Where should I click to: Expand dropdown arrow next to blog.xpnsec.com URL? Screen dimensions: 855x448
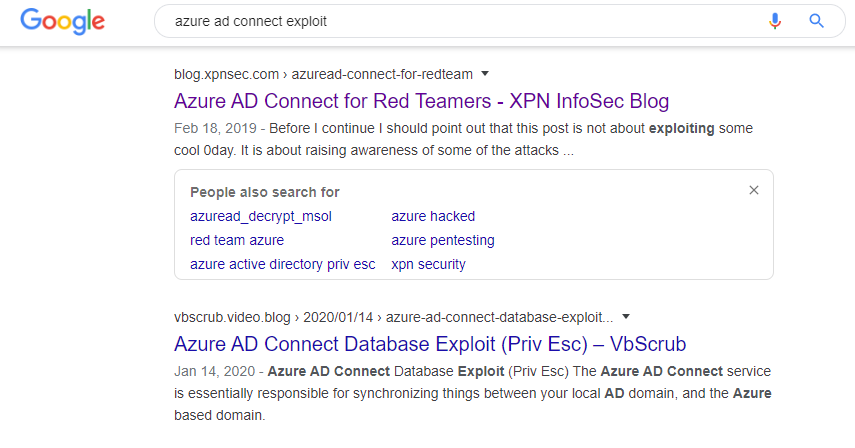(x=485, y=74)
